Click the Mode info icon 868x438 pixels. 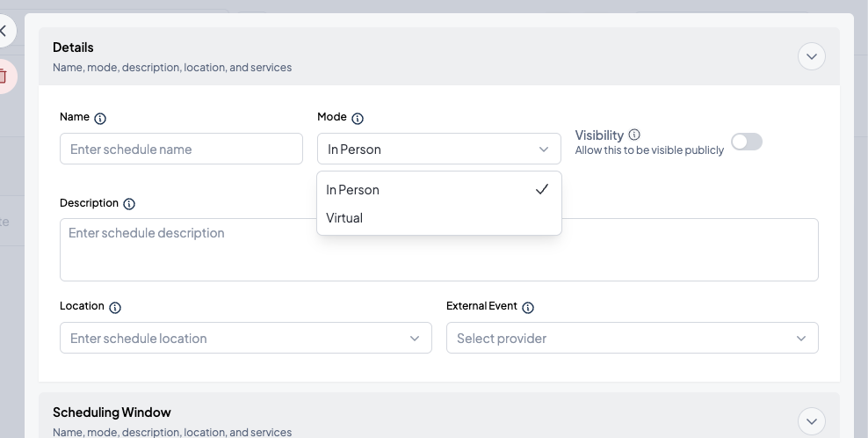(x=358, y=118)
